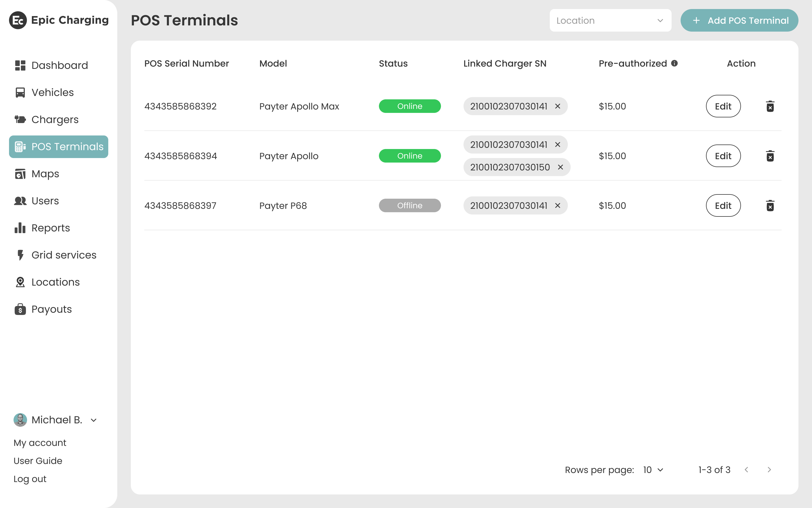The width and height of the screenshot is (812, 508).
Task: Delete POS terminal 4343585868397 via trash icon
Action: pyautogui.click(x=770, y=206)
